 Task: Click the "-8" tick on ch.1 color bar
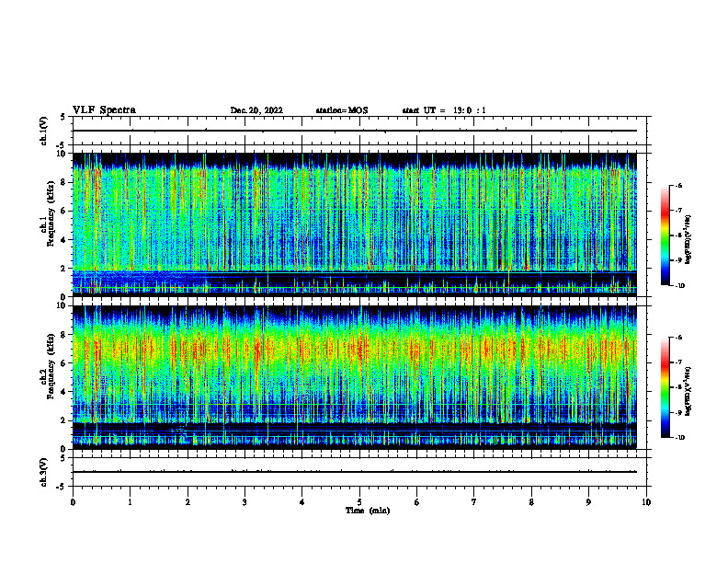(x=678, y=236)
